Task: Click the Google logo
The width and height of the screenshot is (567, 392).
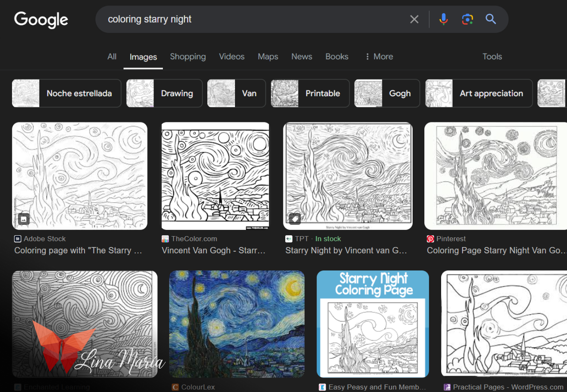Action: [41, 19]
